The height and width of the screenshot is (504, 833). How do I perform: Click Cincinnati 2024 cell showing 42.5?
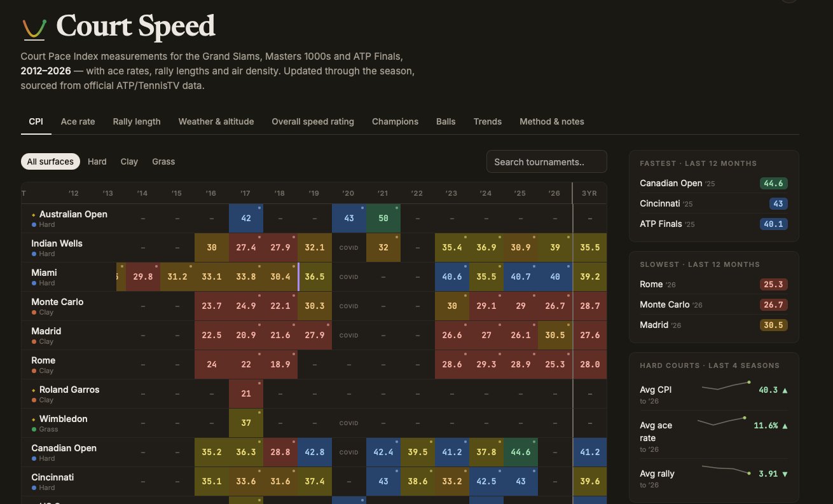coord(486,481)
